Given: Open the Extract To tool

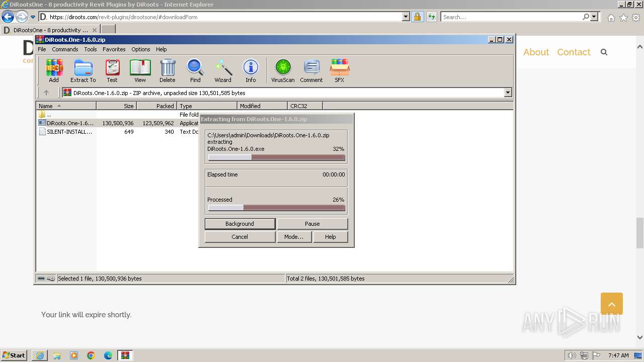Looking at the screenshot, I should tap(83, 70).
